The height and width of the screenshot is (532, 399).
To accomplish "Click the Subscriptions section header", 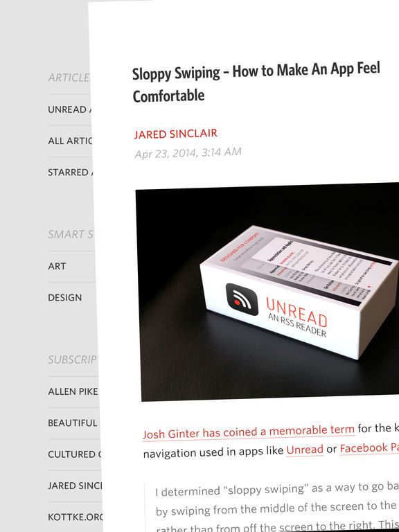I will click(72, 360).
